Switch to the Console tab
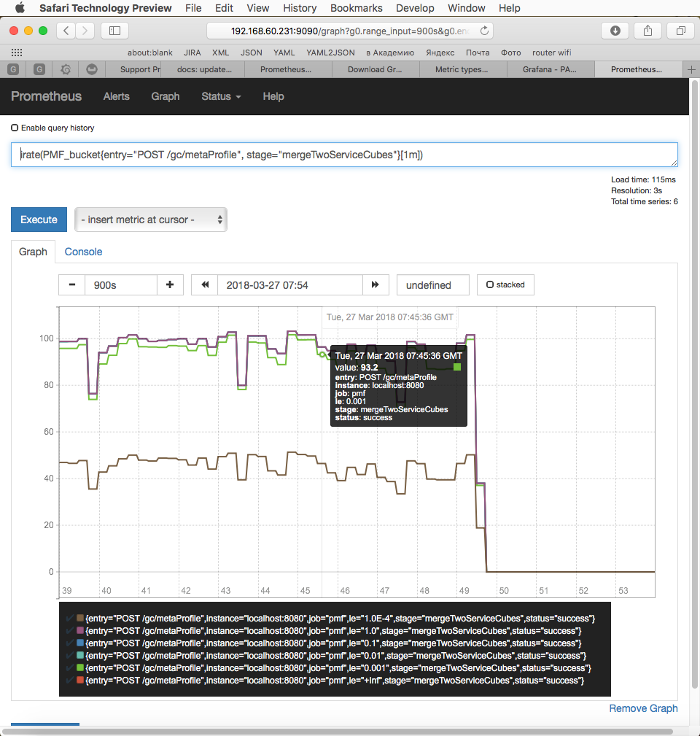This screenshot has height=736, width=700. click(x=83, y=252)
